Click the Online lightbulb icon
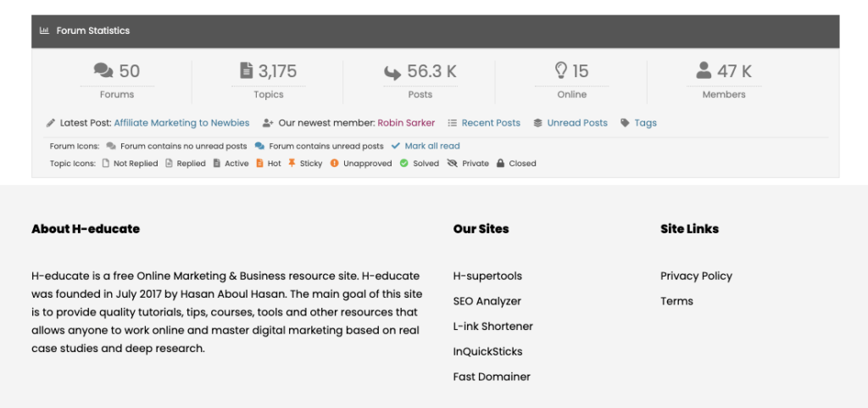The height and width of the screenshot is (408, 868). click(x=560, y=71)
